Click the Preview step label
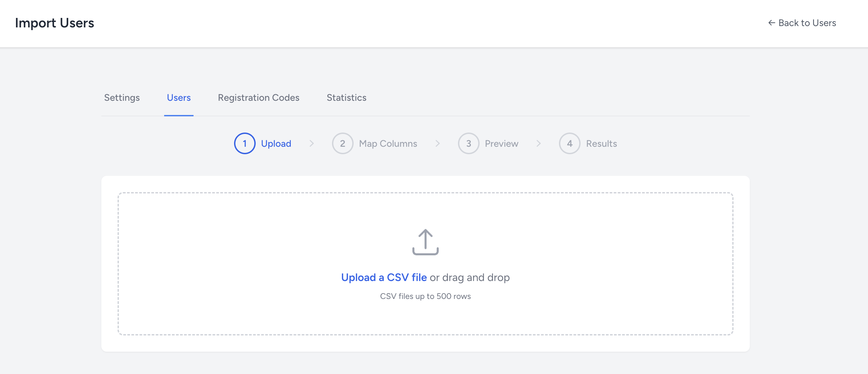This screenshot has height=374, width=868. click(x=501, y=143)
